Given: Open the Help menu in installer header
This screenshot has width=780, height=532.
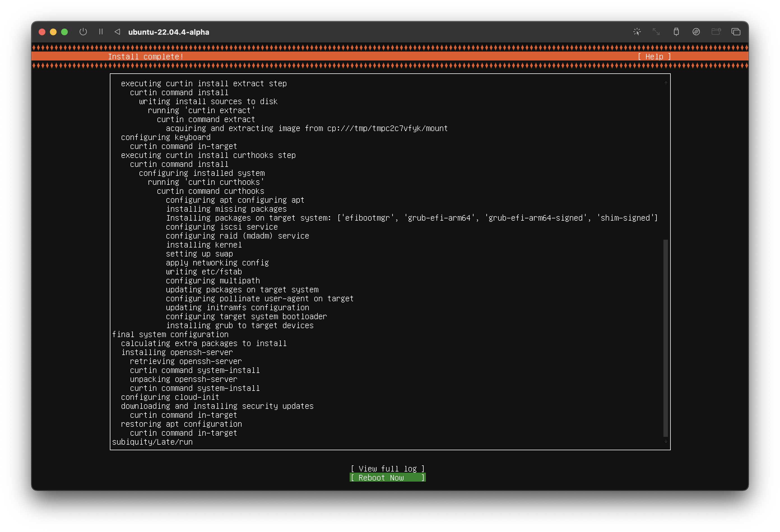Looking at the screenshot, I should (x=654, y=57).
